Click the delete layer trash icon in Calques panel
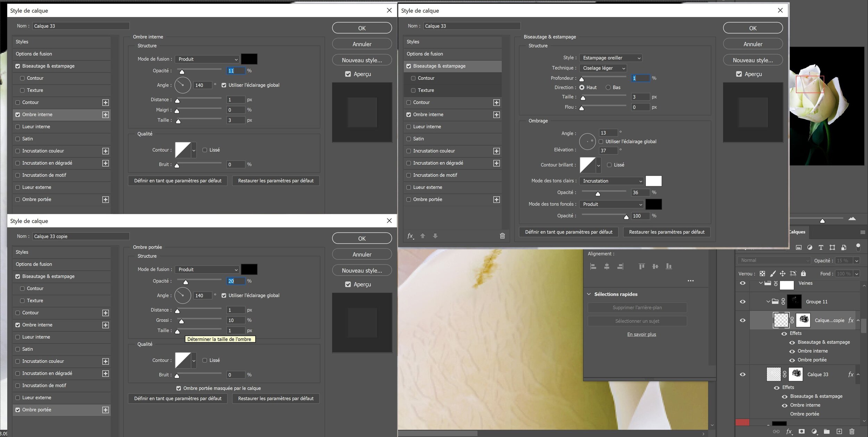The image size is (868, 437). click(x=852, y=431)
